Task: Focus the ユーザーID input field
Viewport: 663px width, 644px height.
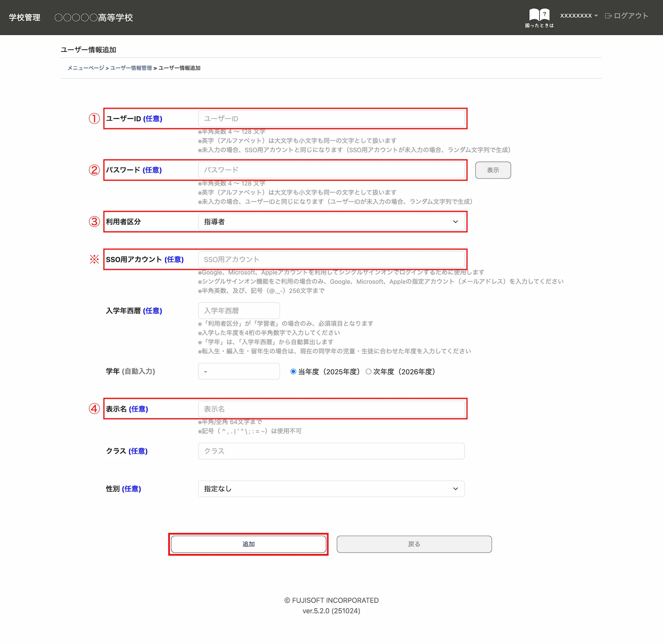Action: coord(331,119)
